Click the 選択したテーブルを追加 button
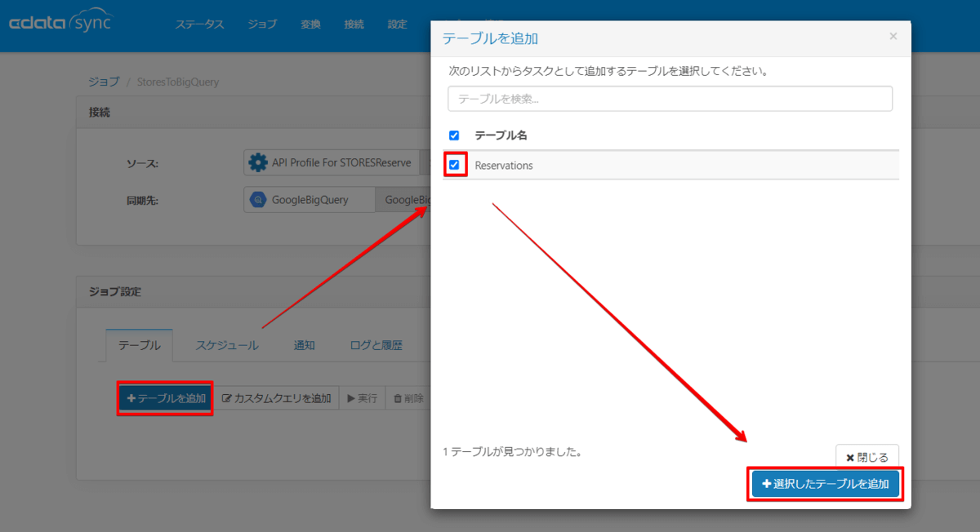Screen dimensions: 980x532 click(x=826, y=484)
